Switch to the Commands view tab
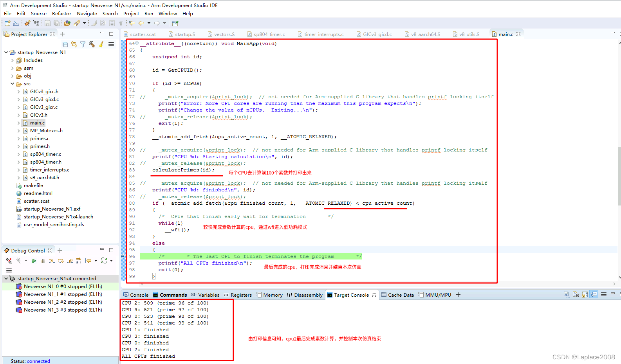Viewport: 621px width, 364px height. click(x=170, y=295)
